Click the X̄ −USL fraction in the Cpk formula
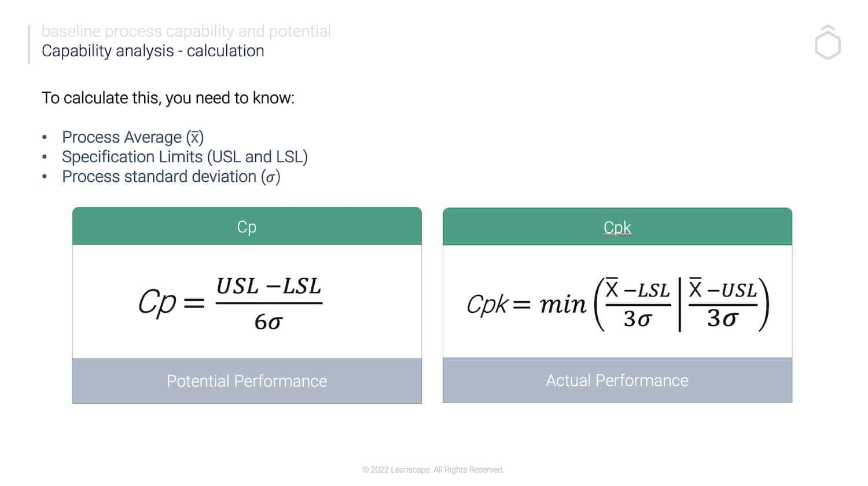The image size is (868, 486). pyautogui.click(x=723, y=304)
